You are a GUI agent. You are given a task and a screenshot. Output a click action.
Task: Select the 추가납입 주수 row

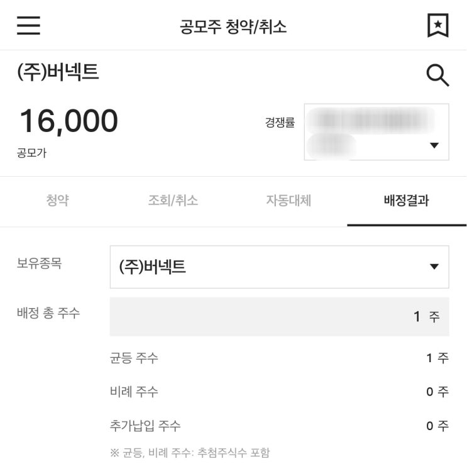[x=279, y=426]
